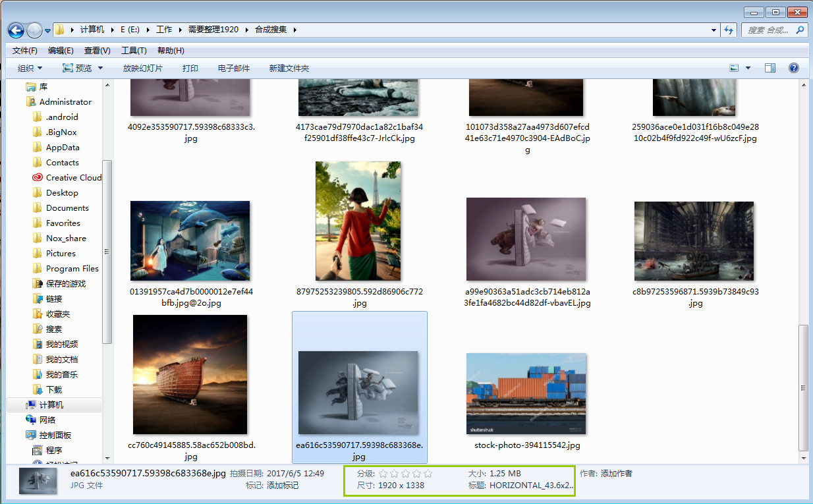The width and height of the screenshot is (813, 504).
Task: Open recent pages dropdown beside the nav arrows
Action: 47,31
